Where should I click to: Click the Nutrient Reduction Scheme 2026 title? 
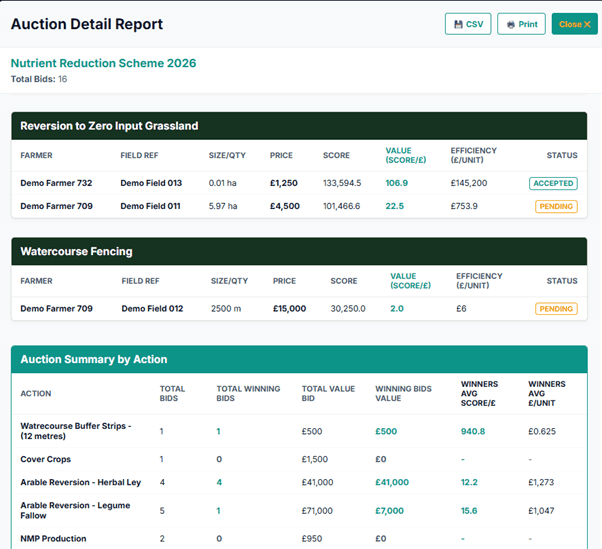tap(103, 63)
